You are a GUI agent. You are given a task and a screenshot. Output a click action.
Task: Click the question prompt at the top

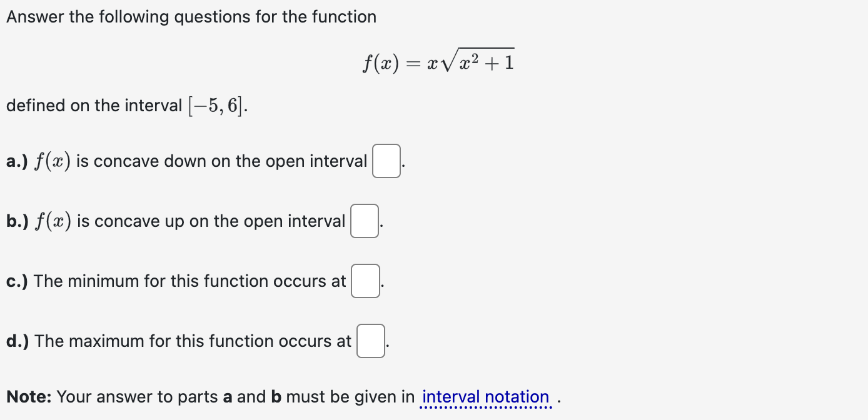(x=191, y=16)
